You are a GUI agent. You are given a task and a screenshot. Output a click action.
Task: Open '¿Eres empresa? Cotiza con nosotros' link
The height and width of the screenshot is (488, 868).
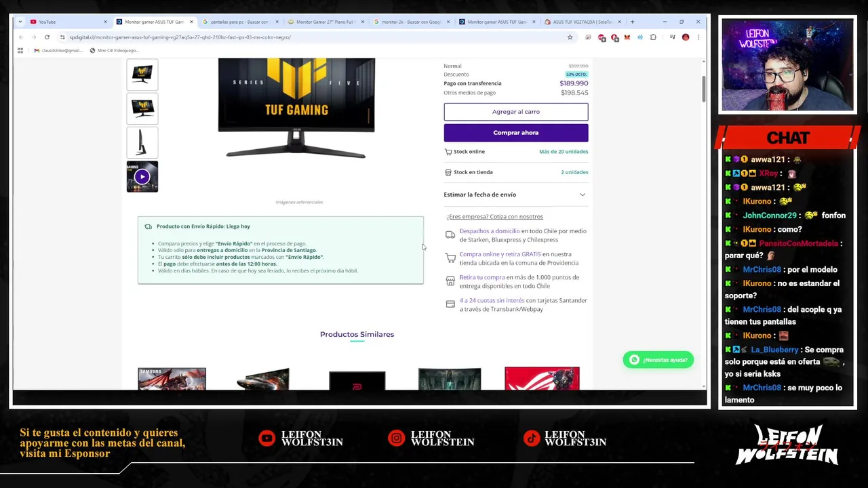495,217
